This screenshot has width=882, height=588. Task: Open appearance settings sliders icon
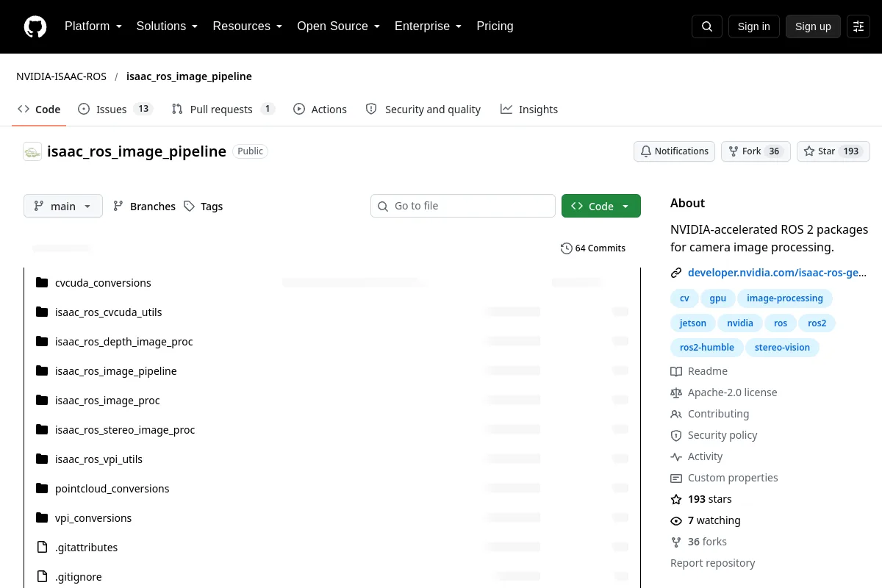pos(858,26)
